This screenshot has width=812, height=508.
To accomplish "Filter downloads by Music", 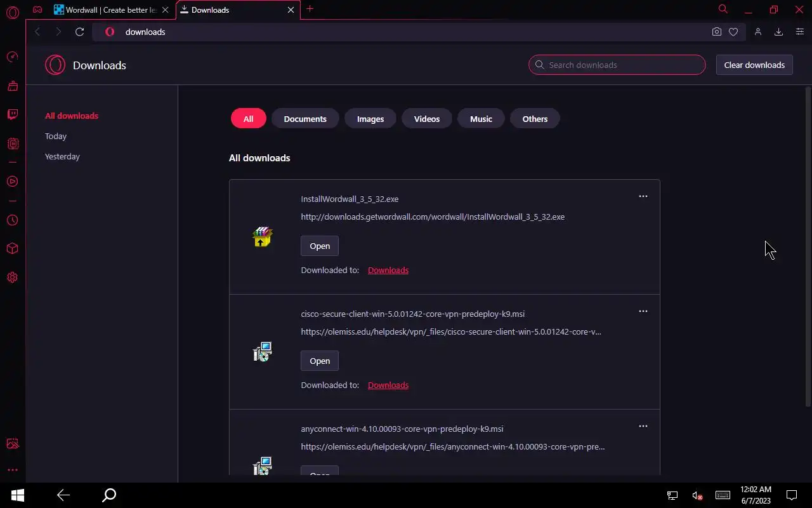I will [481, 119].
